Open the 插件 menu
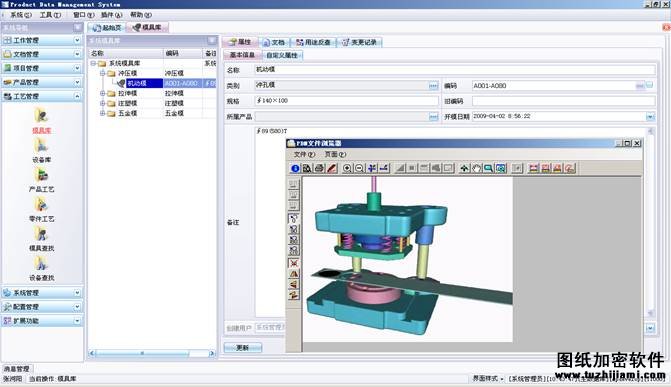Image resolution: width=671 pixels, height=387 pixels. coord(112,15)
